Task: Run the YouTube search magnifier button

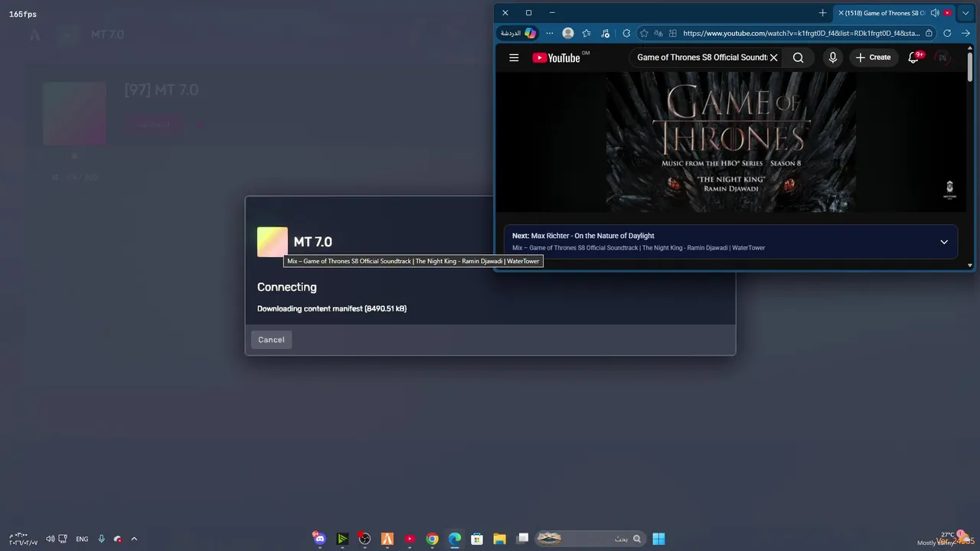Action: tap(798, 57)
